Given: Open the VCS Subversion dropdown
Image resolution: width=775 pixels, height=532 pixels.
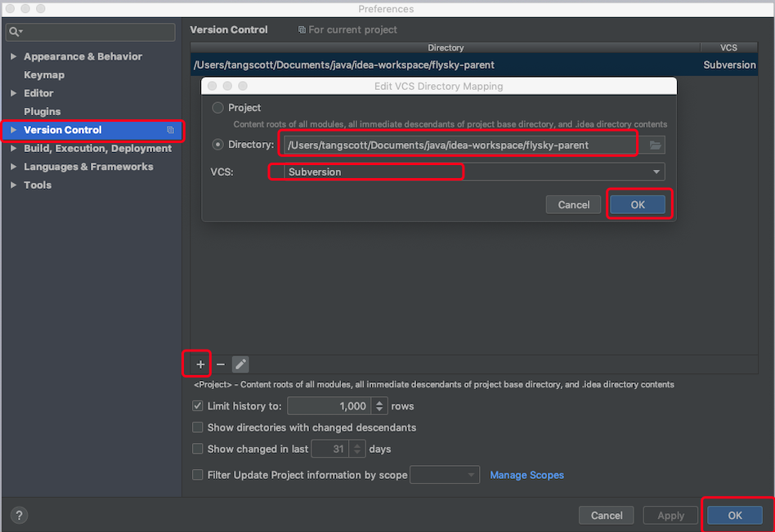Looking at the screenshot, I should point(474,172).
